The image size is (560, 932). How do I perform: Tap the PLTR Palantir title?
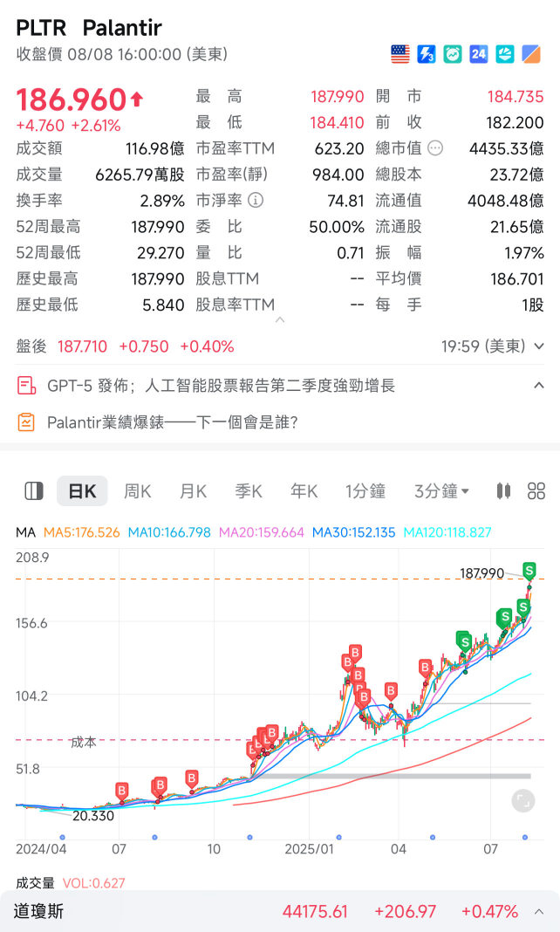(89, 27)
